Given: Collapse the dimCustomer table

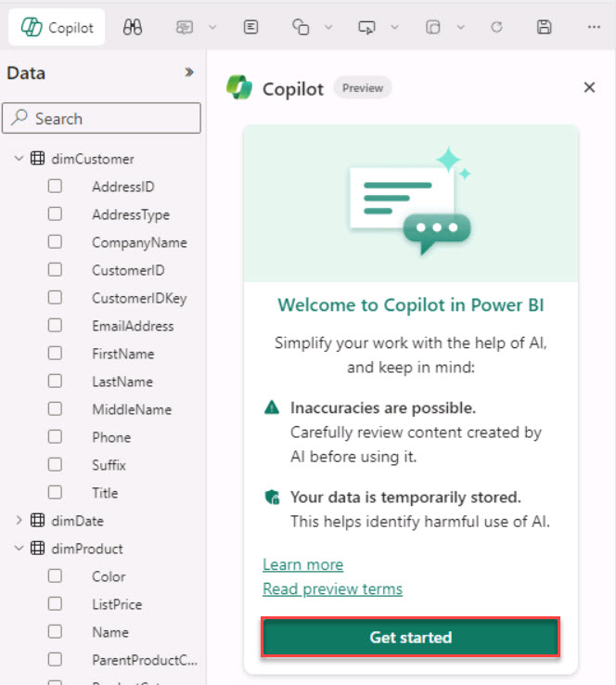Looking at the screenshot, I should [19, 159].
